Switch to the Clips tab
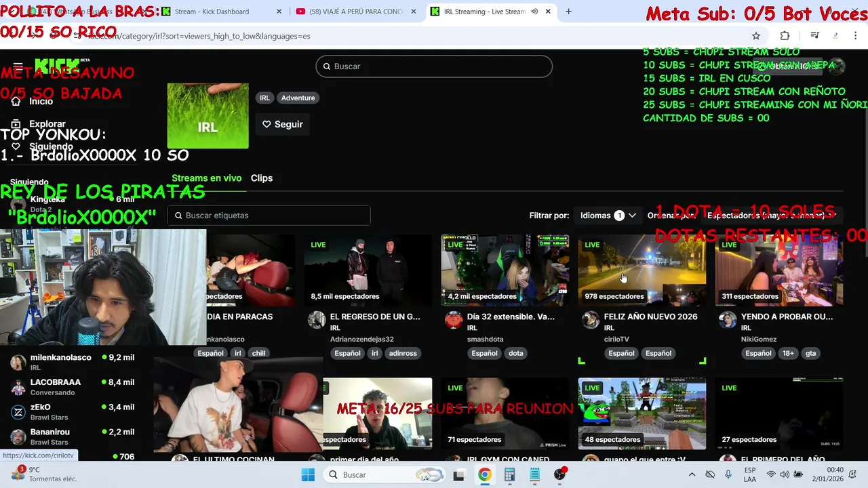 click(x=262, y=178)
